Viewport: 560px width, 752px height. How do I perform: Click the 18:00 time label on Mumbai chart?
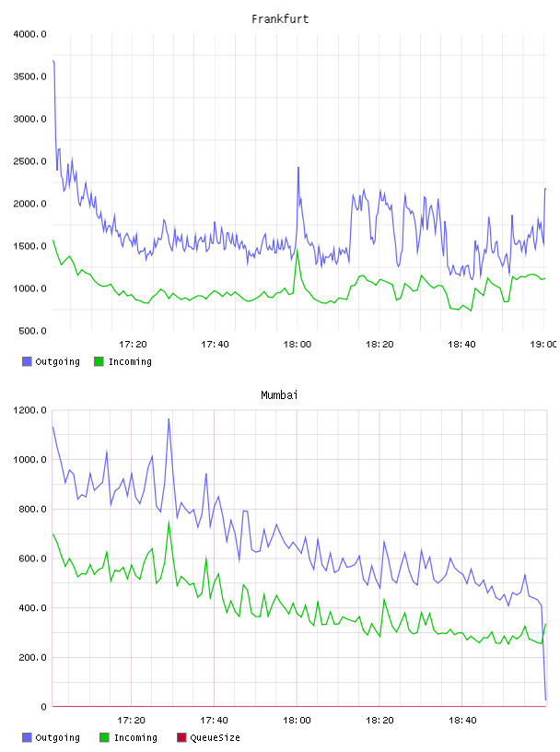pyautogui.click(x=297, y=721)
